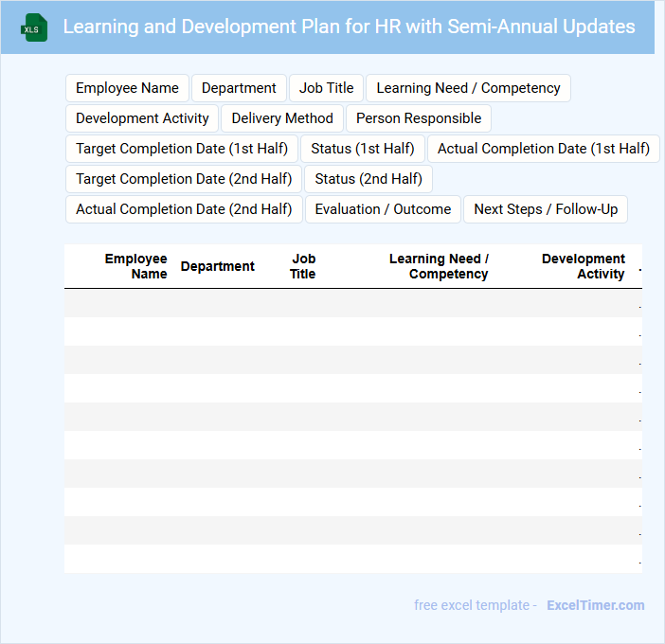
Task: Click the Job Title tag
Action: (326, 88)
